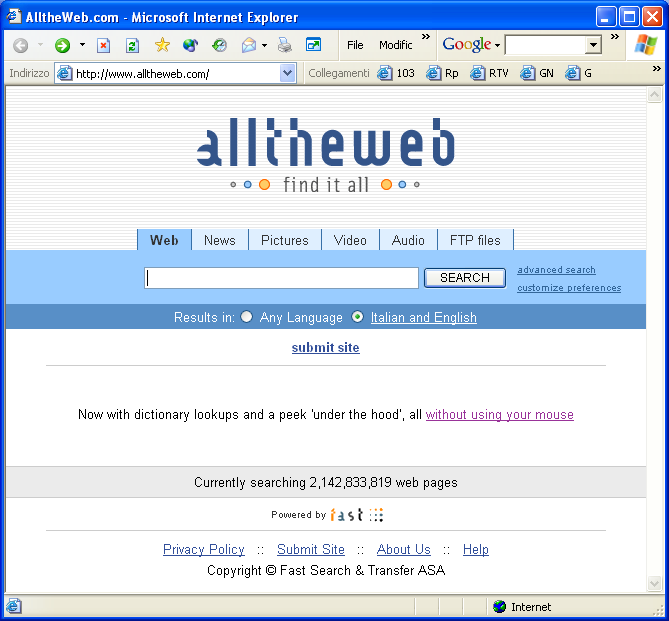This screenshot has width=669, height=621.
Task: Click the page icon in the address bar
Action: pos(64,73)
